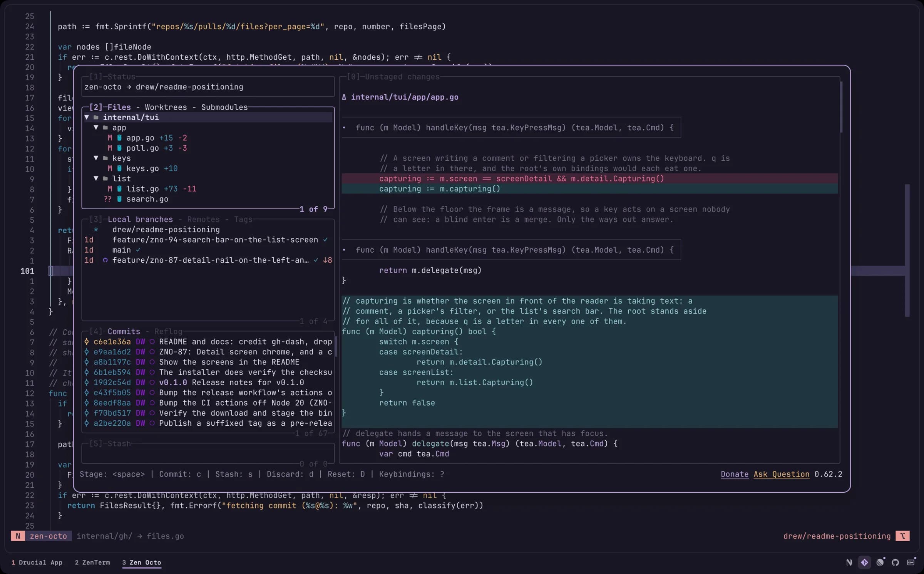The height and width of the screenshot is (574, 924).
Task: Collapse the keys folder triangle
Action: pos(96,158)
